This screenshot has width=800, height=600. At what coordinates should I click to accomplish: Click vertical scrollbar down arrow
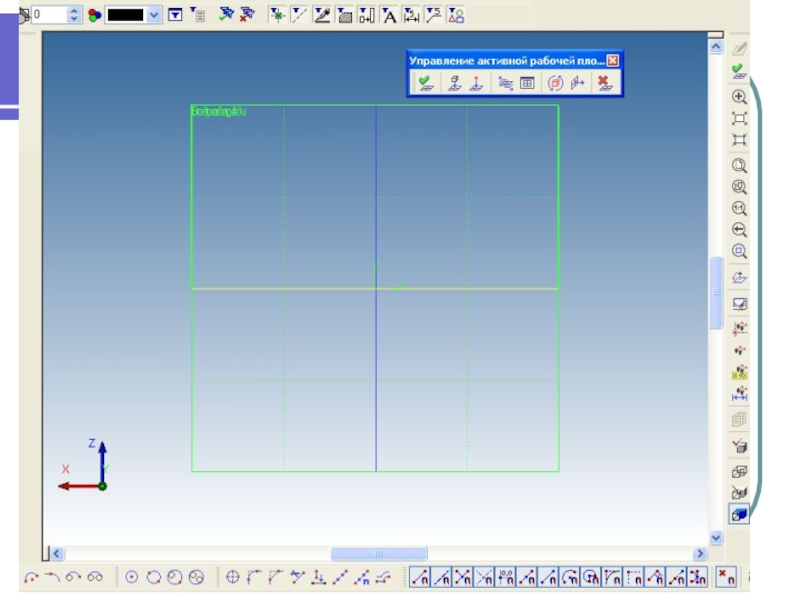[x=715, y=538]
